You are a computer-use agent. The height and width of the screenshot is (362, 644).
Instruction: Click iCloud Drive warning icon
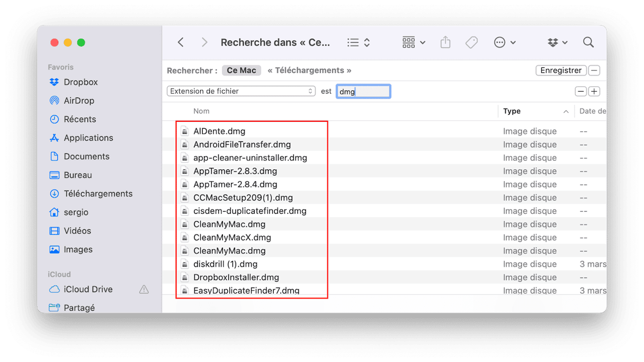[x=144, y=289]
